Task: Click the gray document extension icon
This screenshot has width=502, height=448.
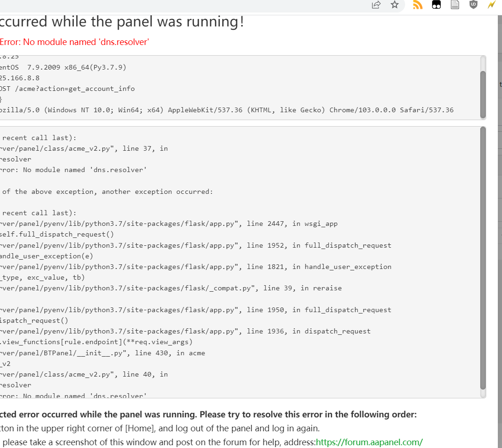Action: [455, 5]
